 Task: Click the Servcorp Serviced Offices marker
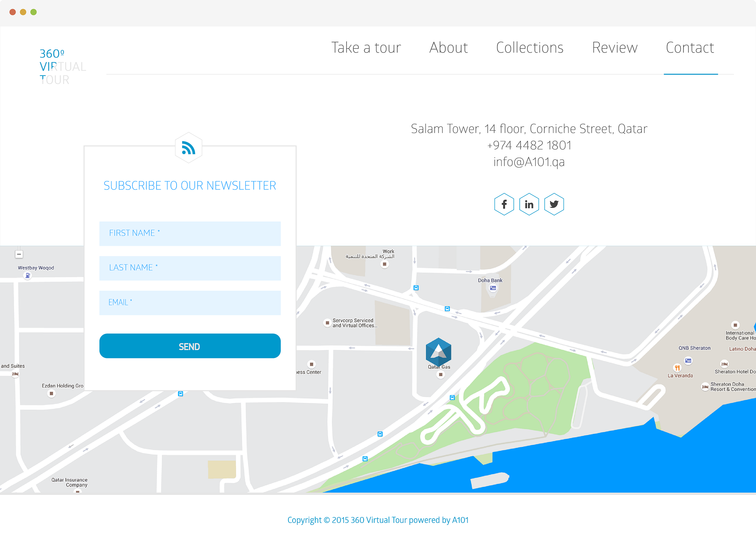(x=327, y=323)
